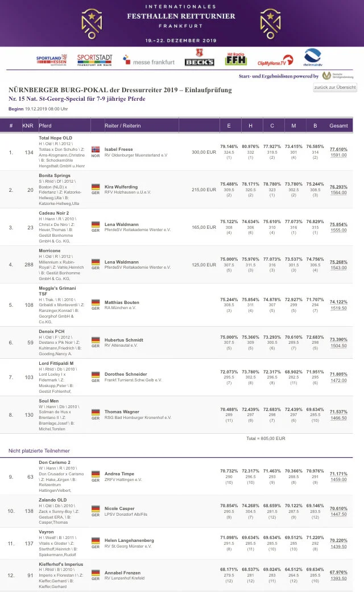Open the Sportstadt Frankfurt am Main logo

(x=94, y=60)
